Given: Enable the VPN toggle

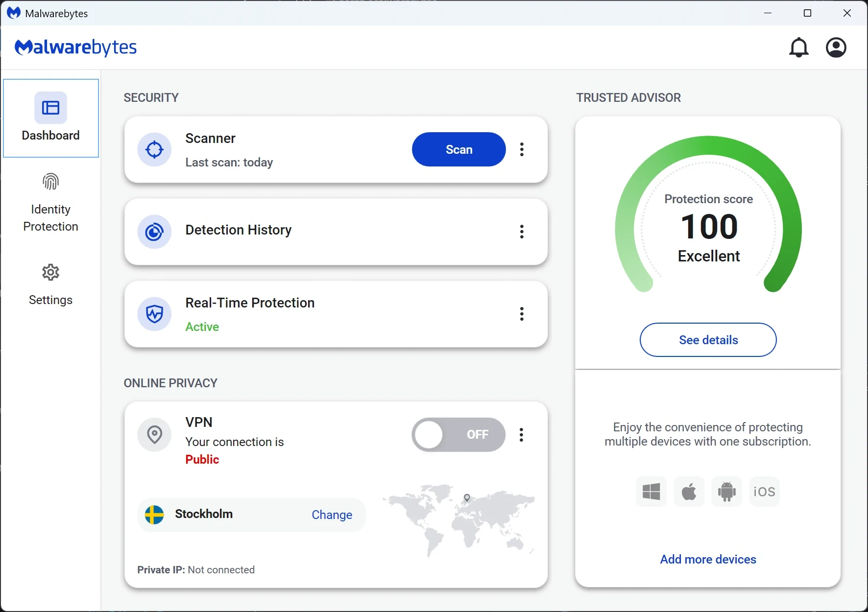Looking at the screenshot, I should pyautogui.click(x=458, y=434).
